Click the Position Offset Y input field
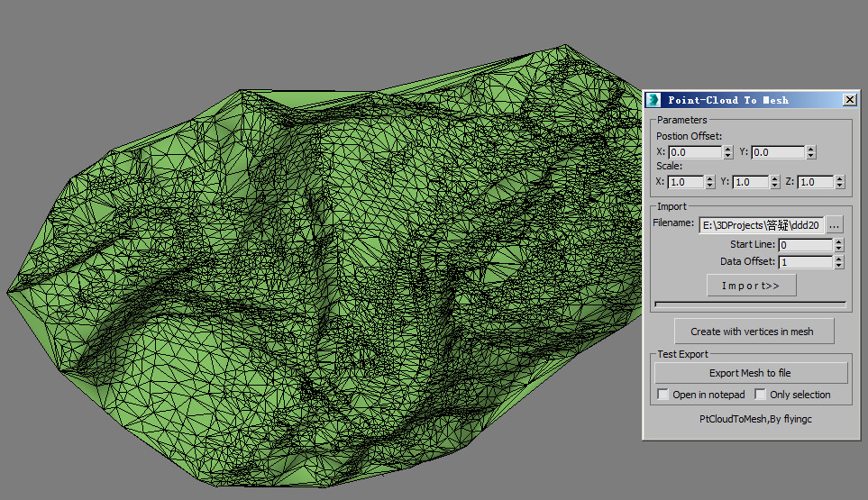 point(778,152)
